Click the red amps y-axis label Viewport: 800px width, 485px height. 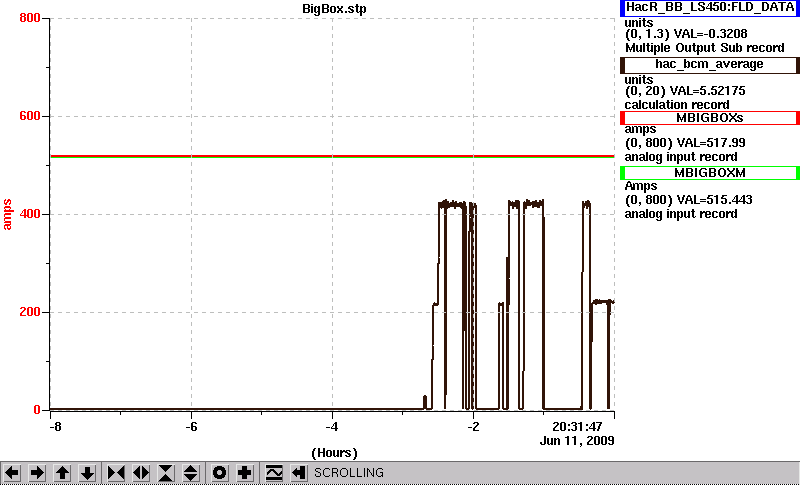pyautogui.click(x=7, y=215)
